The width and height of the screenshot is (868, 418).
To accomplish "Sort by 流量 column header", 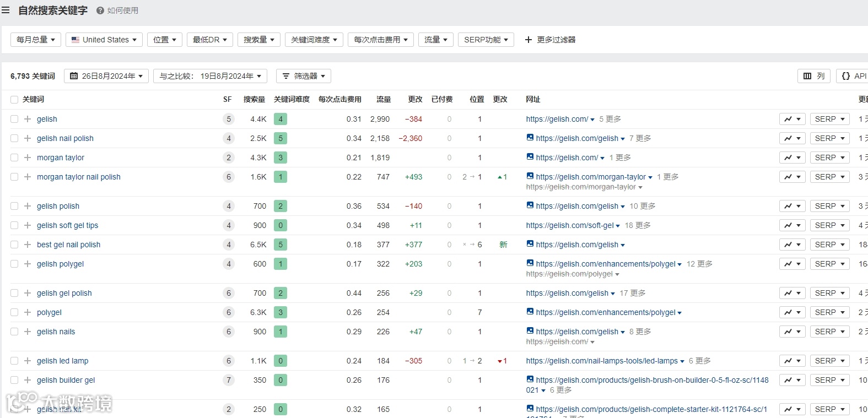I will pos(384,100).
